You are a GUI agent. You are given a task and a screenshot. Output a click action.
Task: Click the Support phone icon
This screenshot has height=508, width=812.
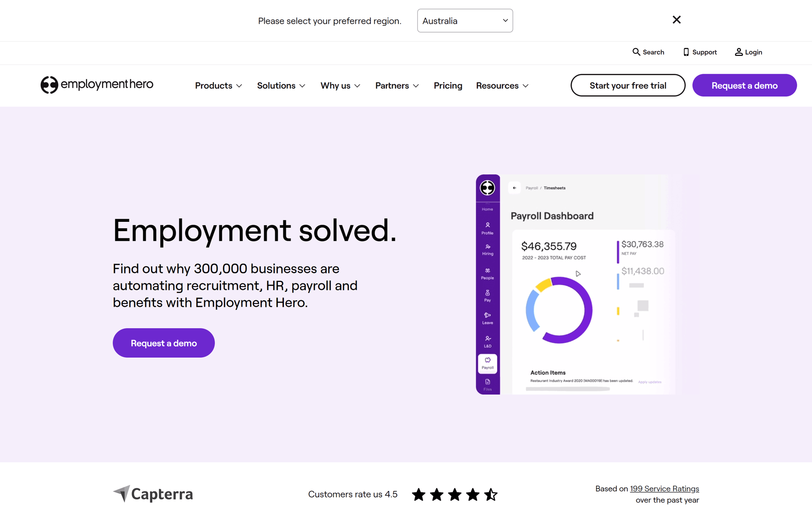pyautogui.click(x=686, y=52)
